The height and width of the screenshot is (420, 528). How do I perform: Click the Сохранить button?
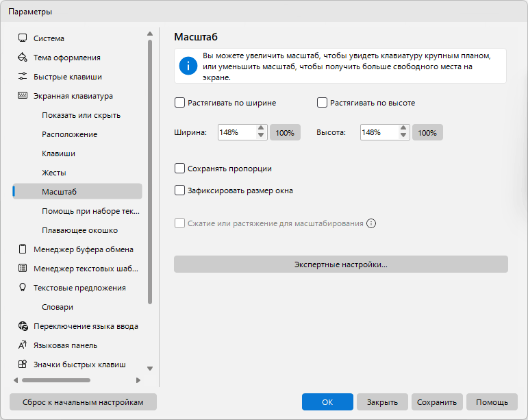tap(437, 402)
